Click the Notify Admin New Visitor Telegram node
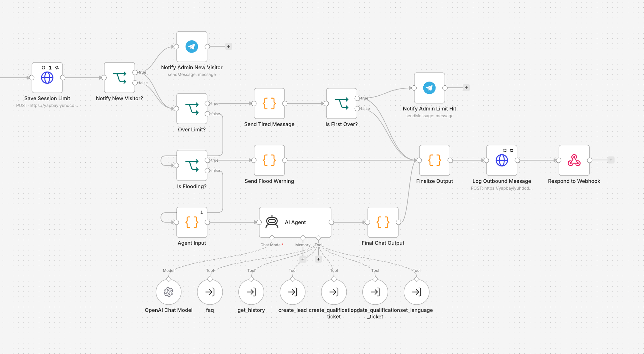This screenshot has height=354, width=644. click(x=192, y=47)
